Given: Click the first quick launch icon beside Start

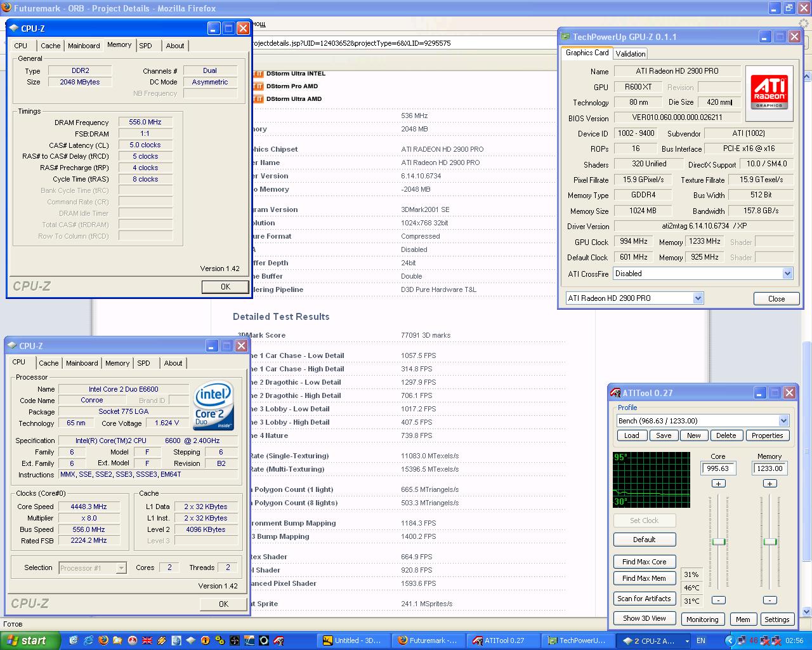Looking at the screenshot, I should pyautogui.click(x=74, y=640).
